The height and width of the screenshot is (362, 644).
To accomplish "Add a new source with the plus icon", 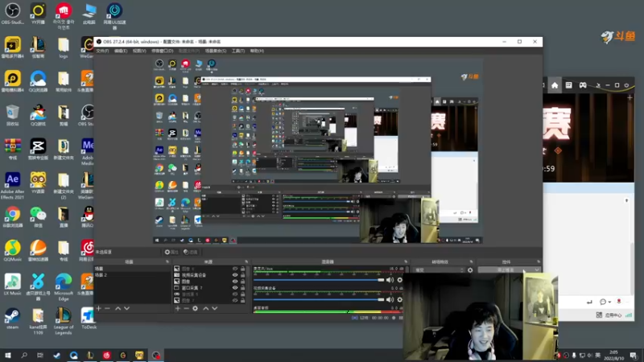I will tap(177, 308).
